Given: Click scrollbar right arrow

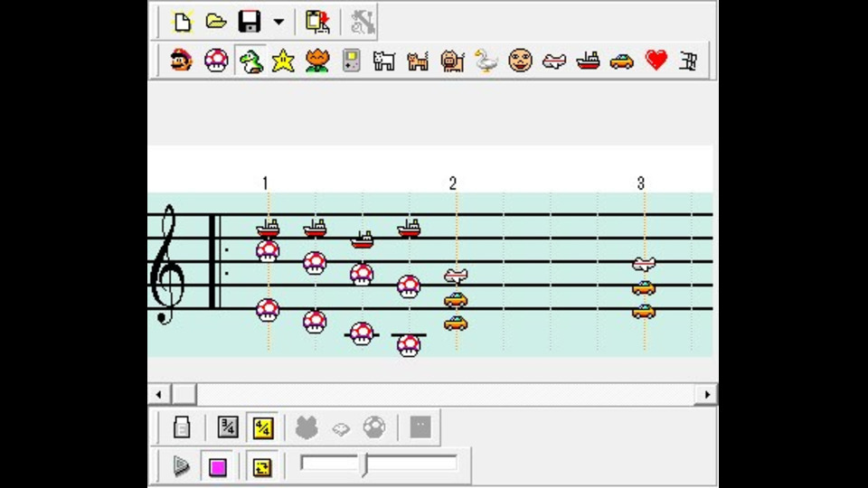Looking at the screenshot, I should [707, 395].
